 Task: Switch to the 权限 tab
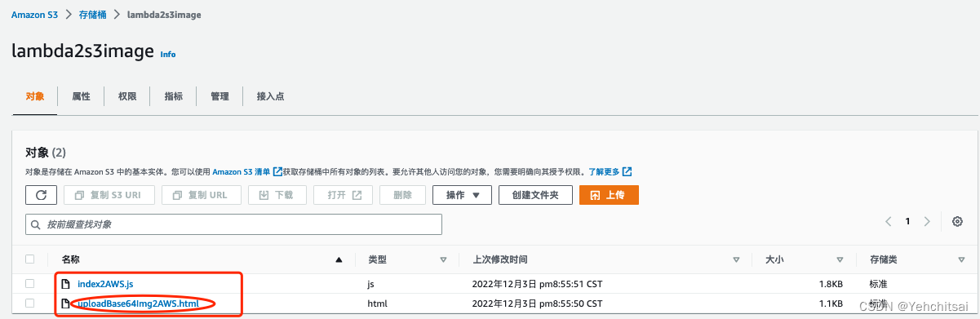[127, 96]
